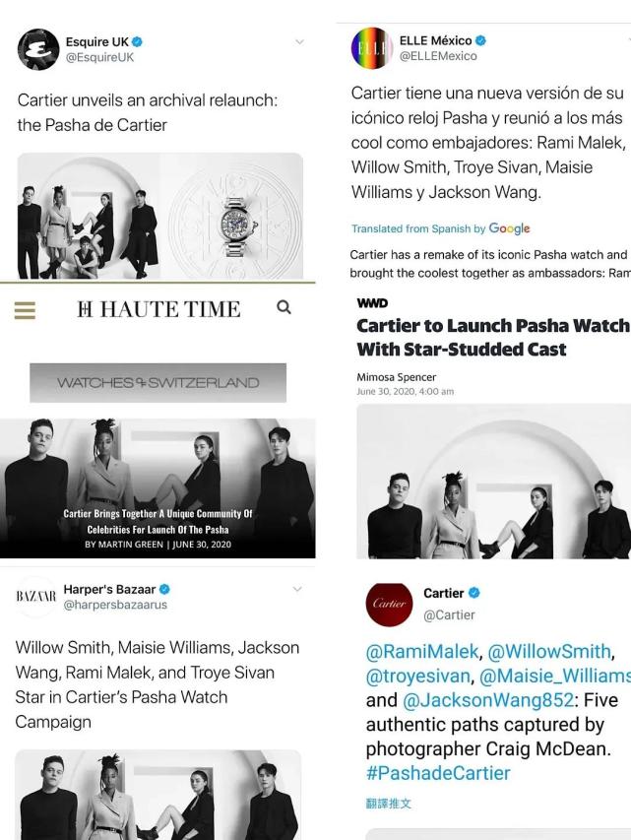This screenshot has width=631, height=840.
Task: Click the @troyesivan mention link
Action: (418, 677)
